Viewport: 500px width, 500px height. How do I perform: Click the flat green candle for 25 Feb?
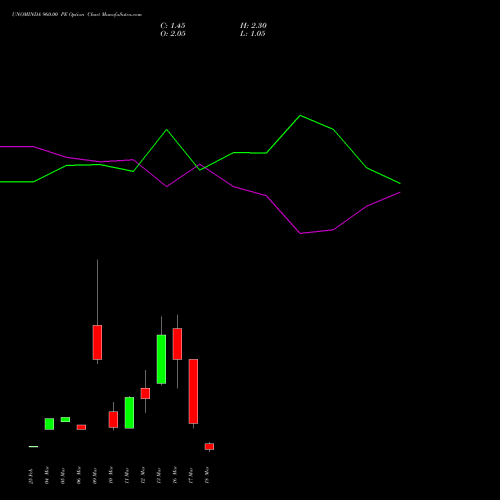[x=33, y=447]
